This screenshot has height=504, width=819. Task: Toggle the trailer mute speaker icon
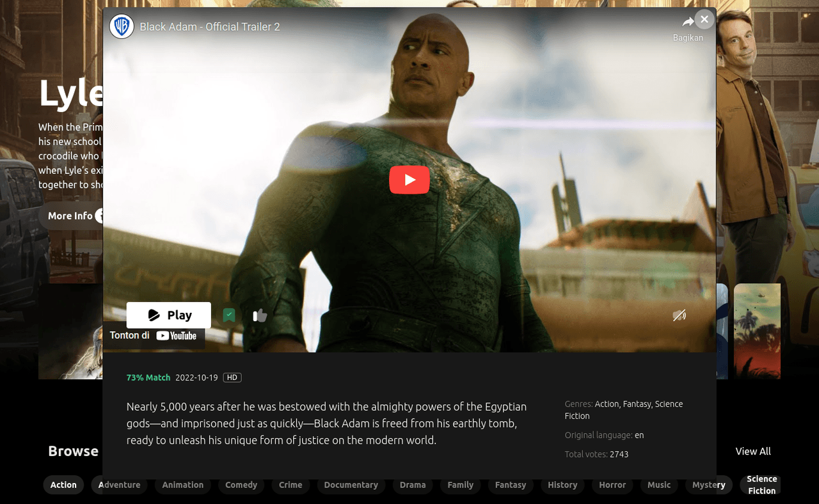(x=679, y=315)
